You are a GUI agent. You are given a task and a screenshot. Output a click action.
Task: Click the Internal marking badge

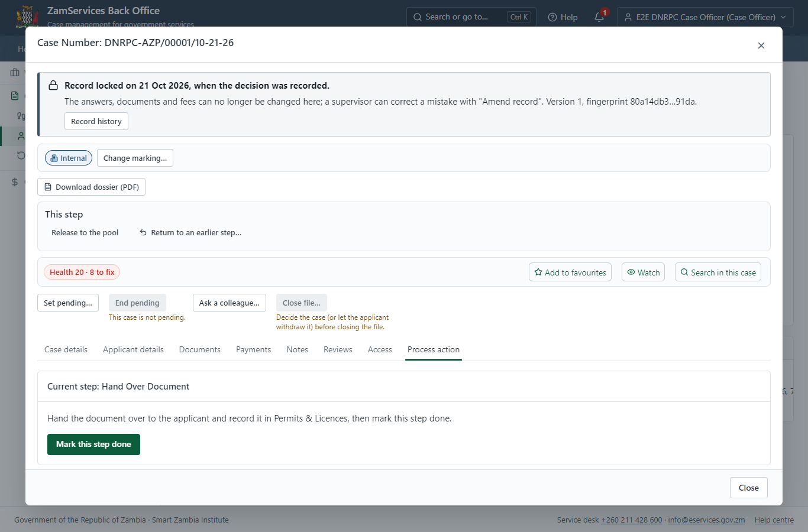pyautogui.click(x=69, y=158)
